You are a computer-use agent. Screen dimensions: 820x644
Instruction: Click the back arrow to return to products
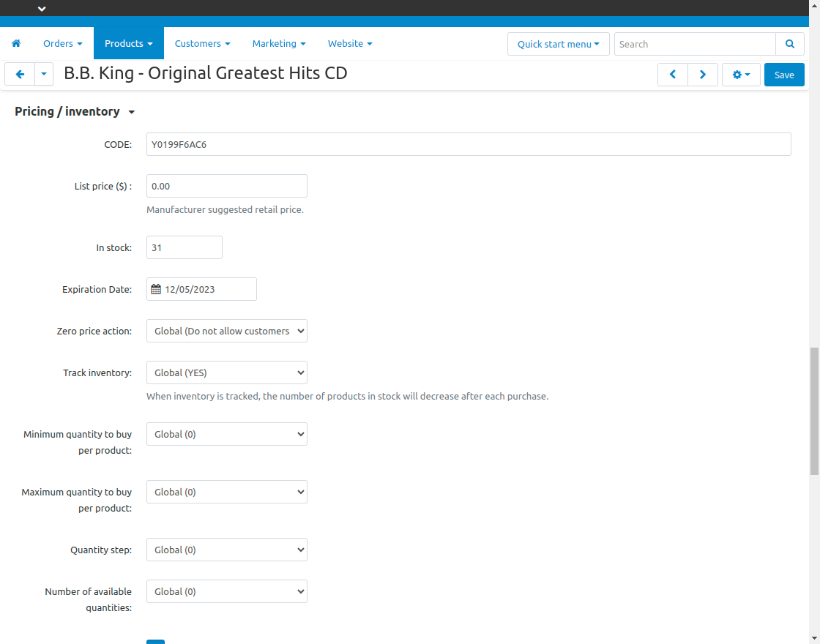(x=20, y=74)
